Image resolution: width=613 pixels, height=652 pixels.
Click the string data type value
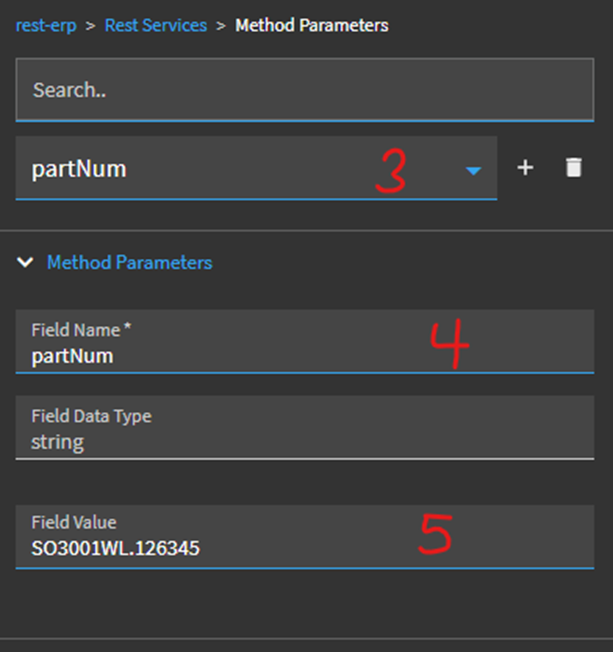57,441
